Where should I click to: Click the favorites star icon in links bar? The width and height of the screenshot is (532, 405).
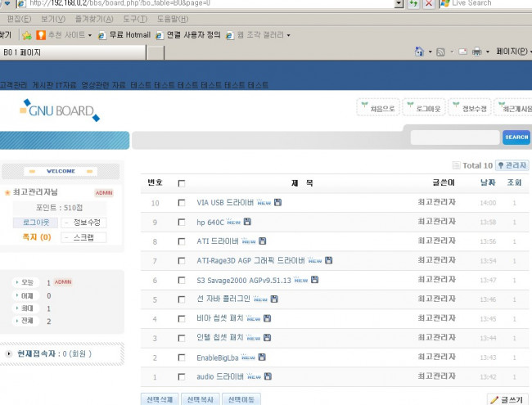[26, 35]
